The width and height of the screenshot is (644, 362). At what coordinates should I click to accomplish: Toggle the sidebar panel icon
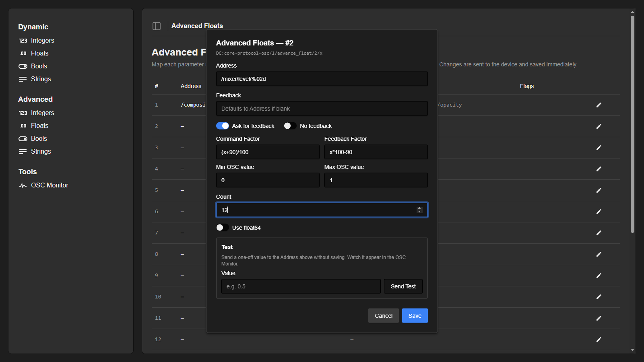click(x=157, y=26)
